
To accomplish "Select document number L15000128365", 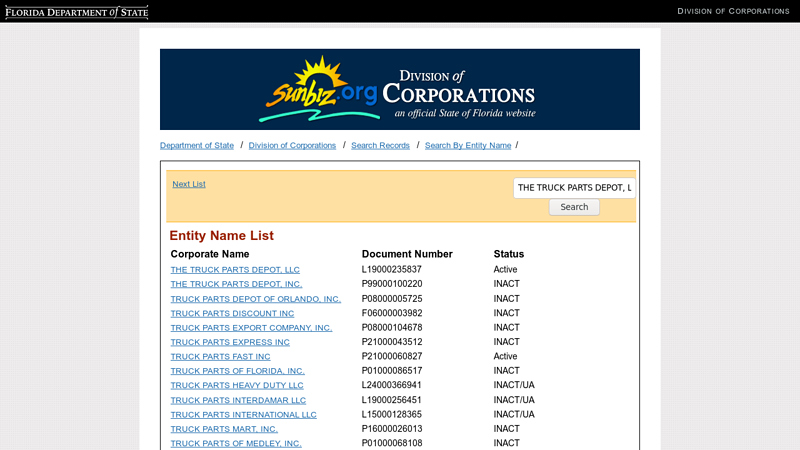I will 391,414.
